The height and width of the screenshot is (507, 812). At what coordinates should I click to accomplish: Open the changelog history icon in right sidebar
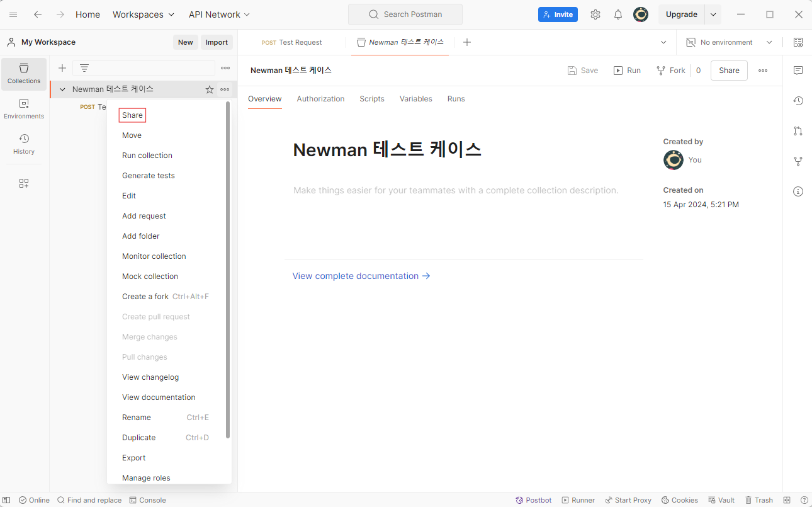[798, 101]
